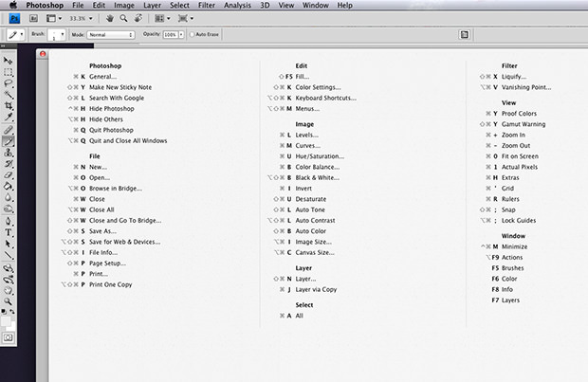Select the Zoom tool in the tools panel
Viewport: 588px width, 382px height.
8,301
